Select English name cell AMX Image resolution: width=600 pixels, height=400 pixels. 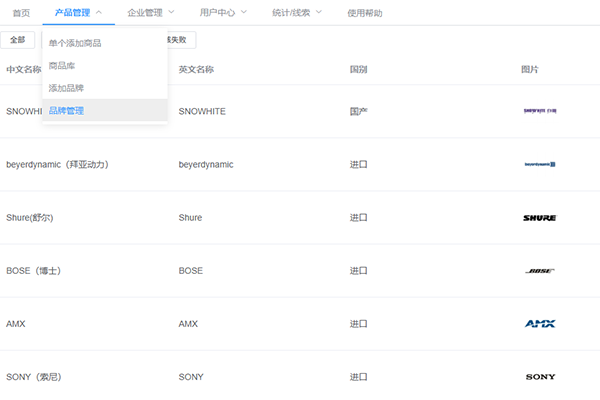pyautogui.click(x=188, y=324)
